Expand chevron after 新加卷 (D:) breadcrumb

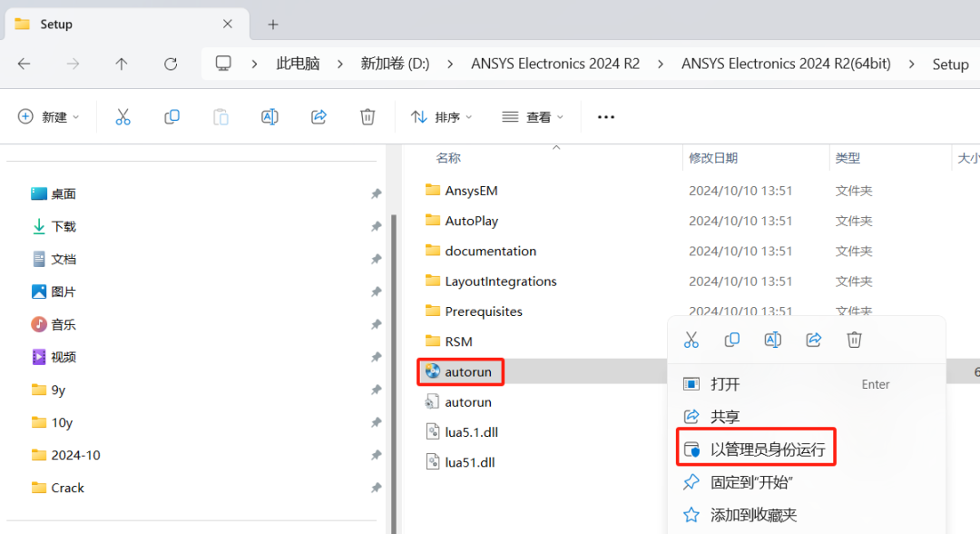[x=450, y=64]
